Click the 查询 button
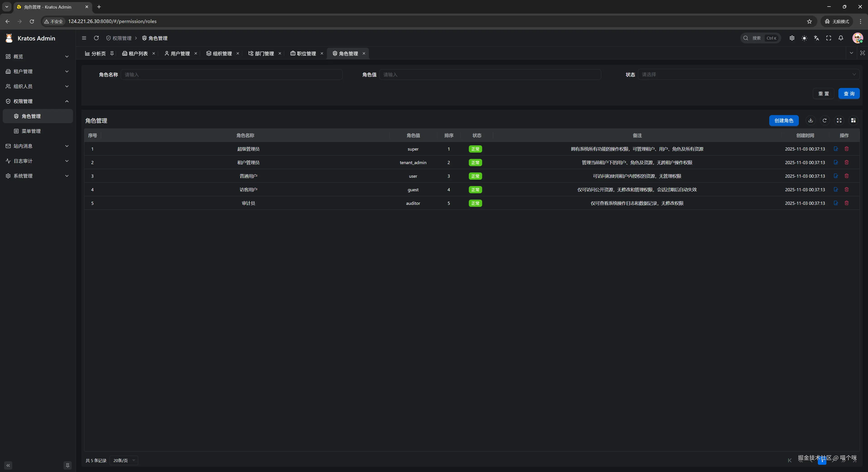 pyautogui.click(x=849, y=93)
